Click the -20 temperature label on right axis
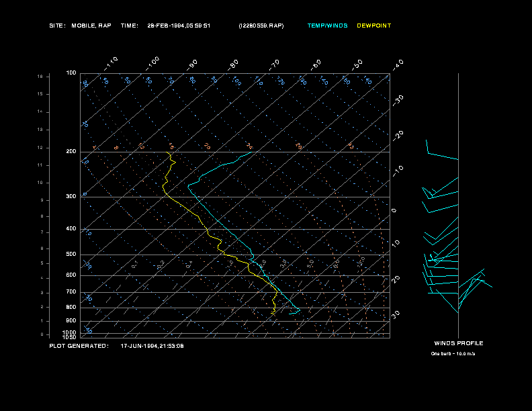 (398, 136)
